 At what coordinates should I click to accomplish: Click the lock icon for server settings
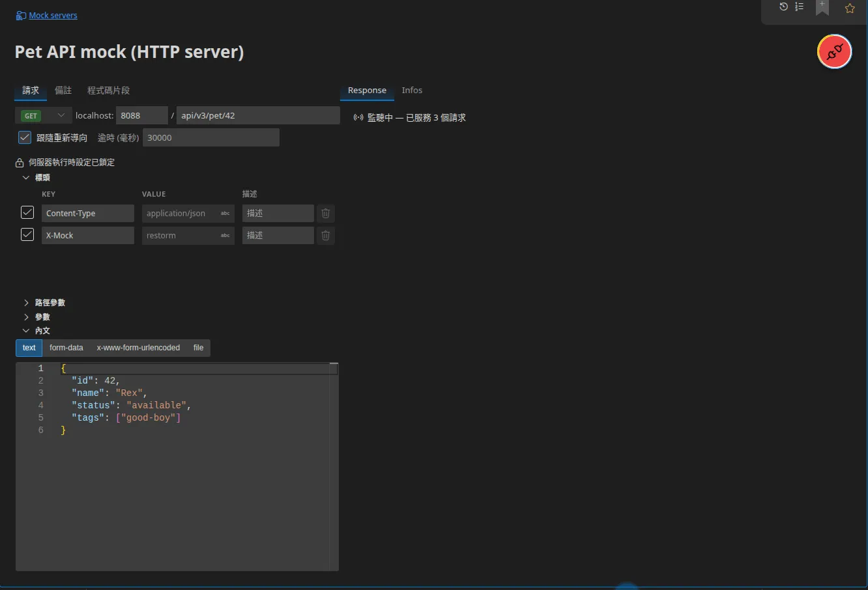(20, 162)
